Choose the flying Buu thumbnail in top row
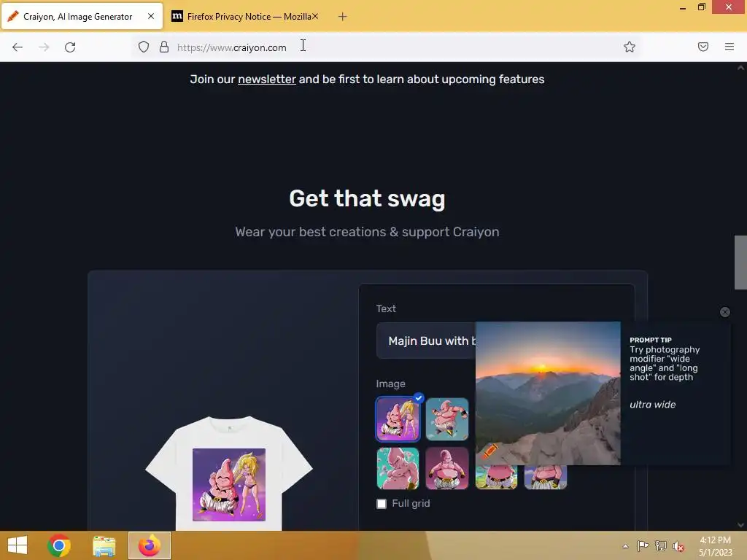Image resolution: width=747 pixels, height=560 pixels. pyautogui.click(x=447, y=419)
